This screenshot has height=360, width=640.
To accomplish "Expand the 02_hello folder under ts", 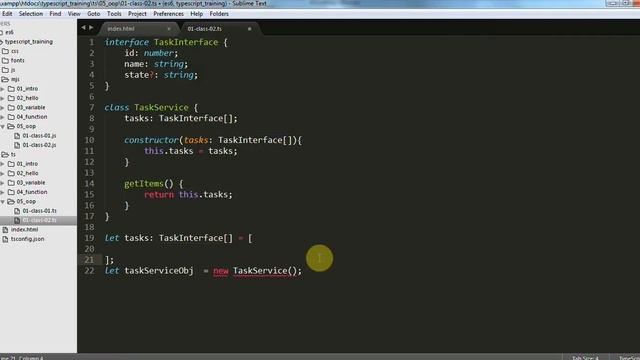I will coord(2,173).
